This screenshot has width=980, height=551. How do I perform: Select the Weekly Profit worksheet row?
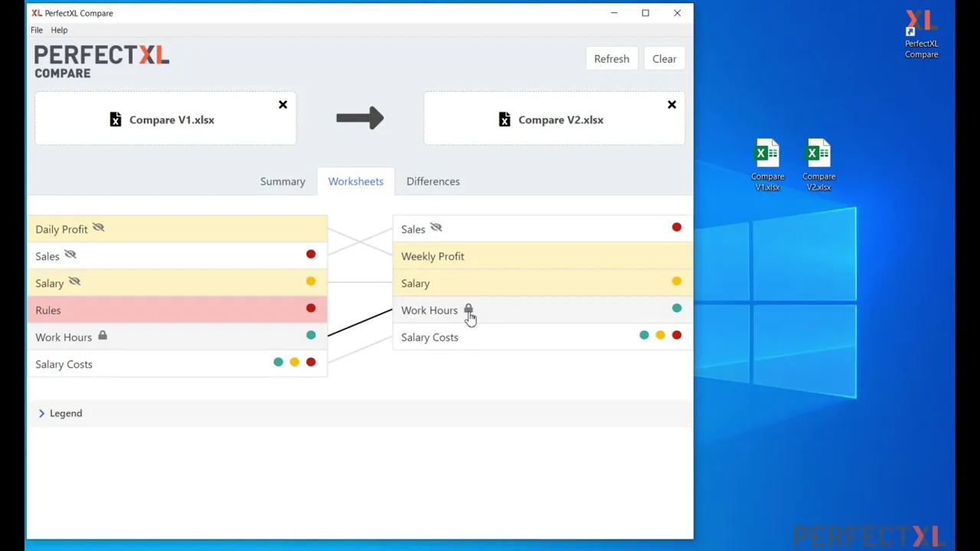(x=543, y=256)
